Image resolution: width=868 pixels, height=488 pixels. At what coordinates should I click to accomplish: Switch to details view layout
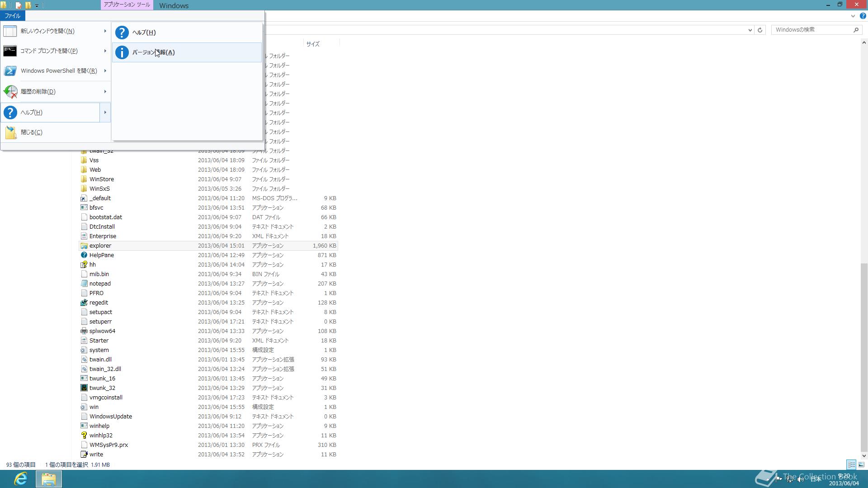pos(851,465)
